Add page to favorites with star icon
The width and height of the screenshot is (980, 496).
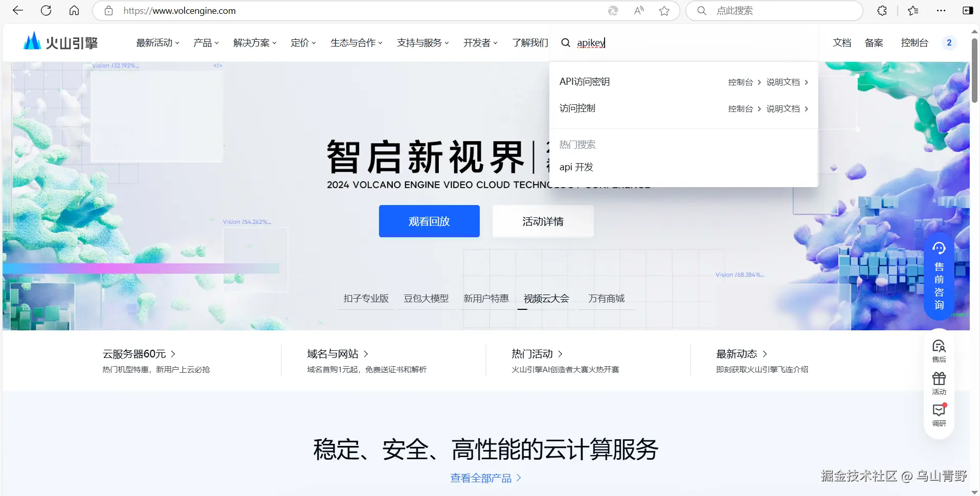tap(664, 11)
